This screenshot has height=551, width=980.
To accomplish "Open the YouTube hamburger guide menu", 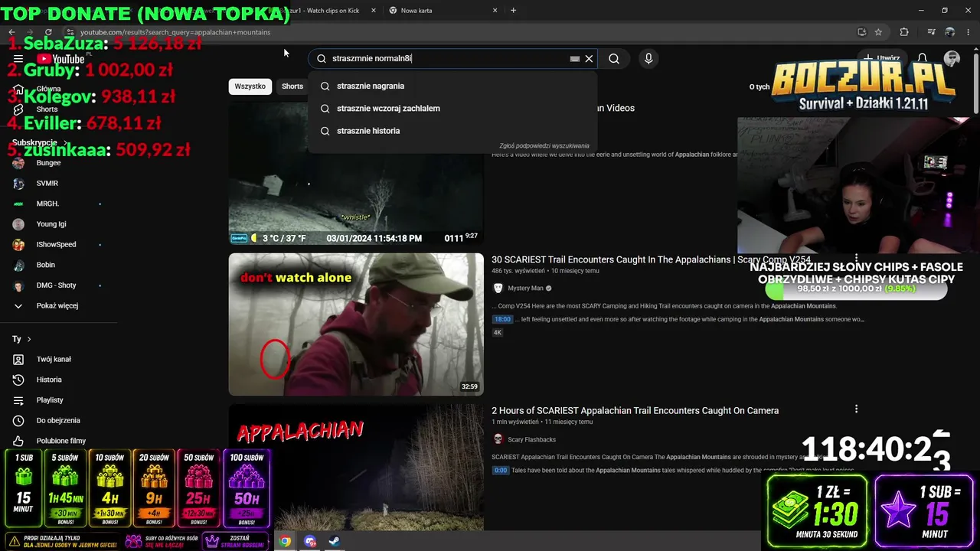I will click(18, 59).
